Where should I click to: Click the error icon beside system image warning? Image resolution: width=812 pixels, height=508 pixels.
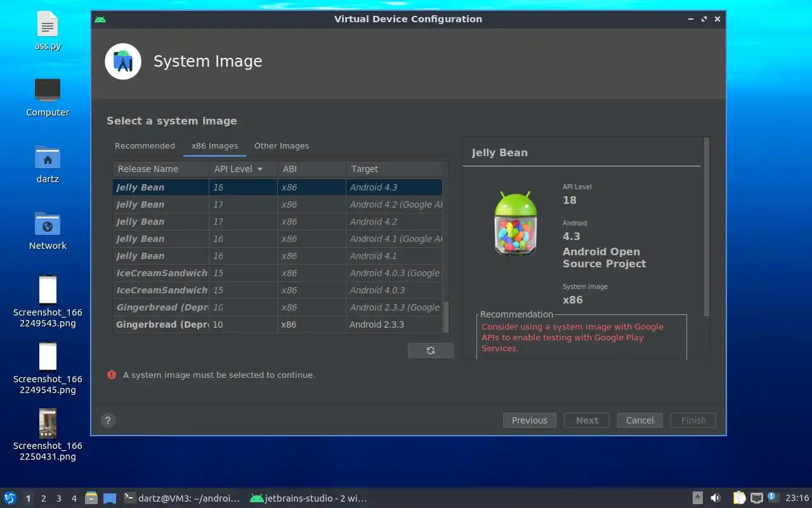click(112, 375)
